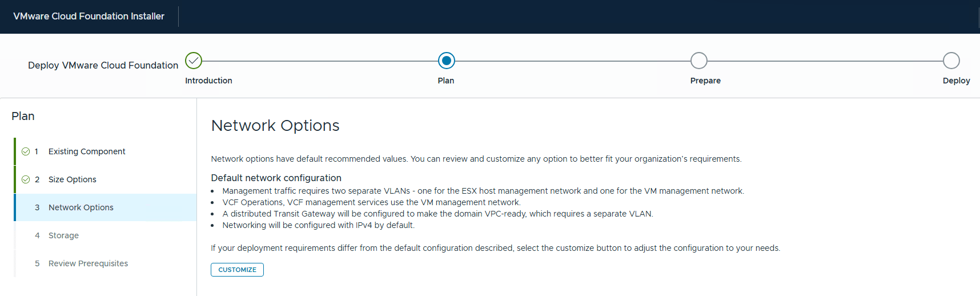
Task: Click the green check icon beside Size Options
Action: click(26, 179)
